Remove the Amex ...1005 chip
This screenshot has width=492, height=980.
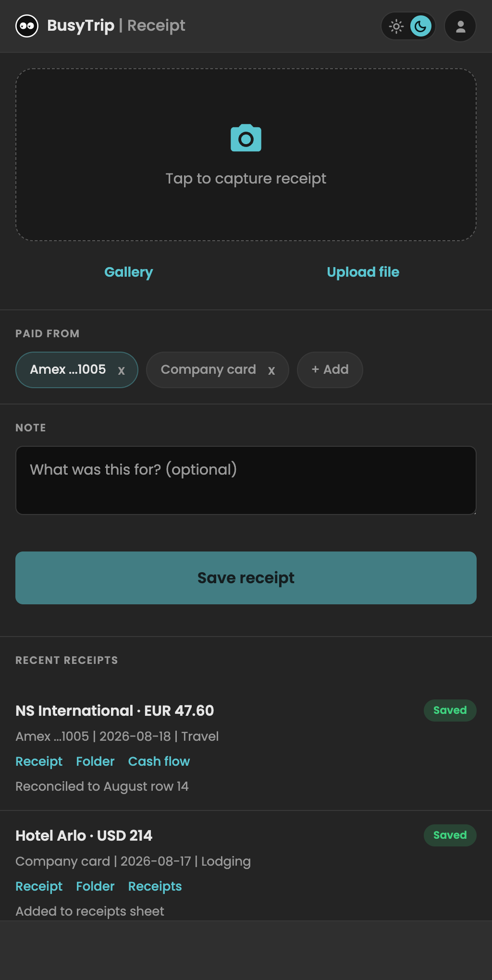click(122, 370)
